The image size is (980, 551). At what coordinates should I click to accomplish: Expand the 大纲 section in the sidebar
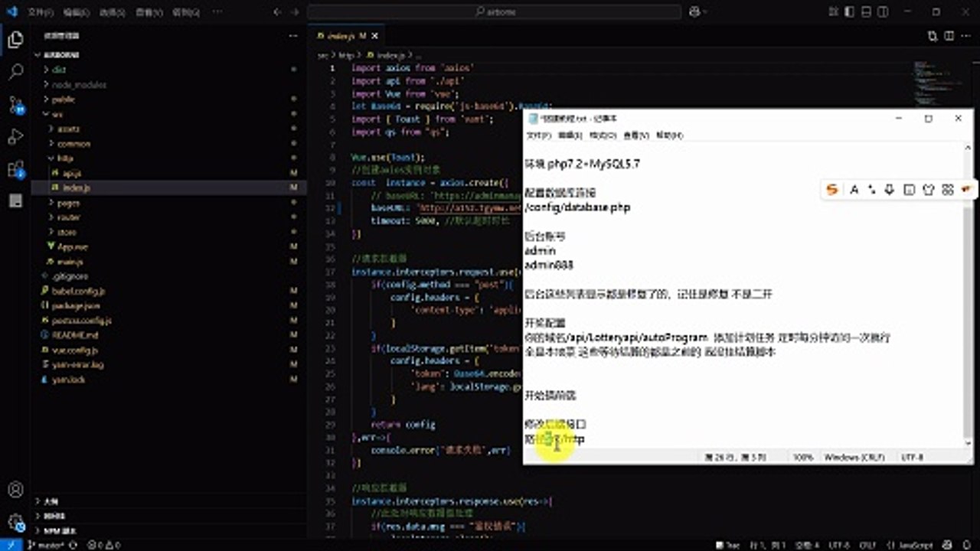pyautogui.click(x=168, y=501)
